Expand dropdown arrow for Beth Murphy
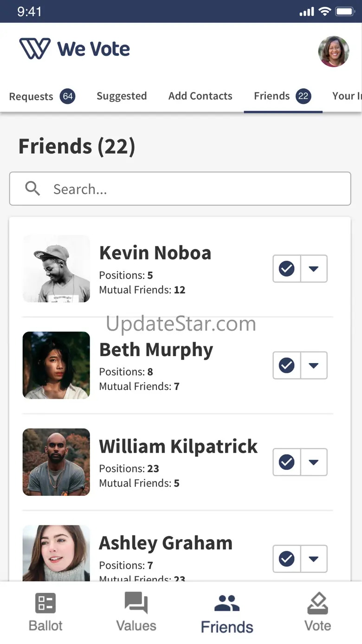The width and height of the screenshot is (362, 644). 314,365
